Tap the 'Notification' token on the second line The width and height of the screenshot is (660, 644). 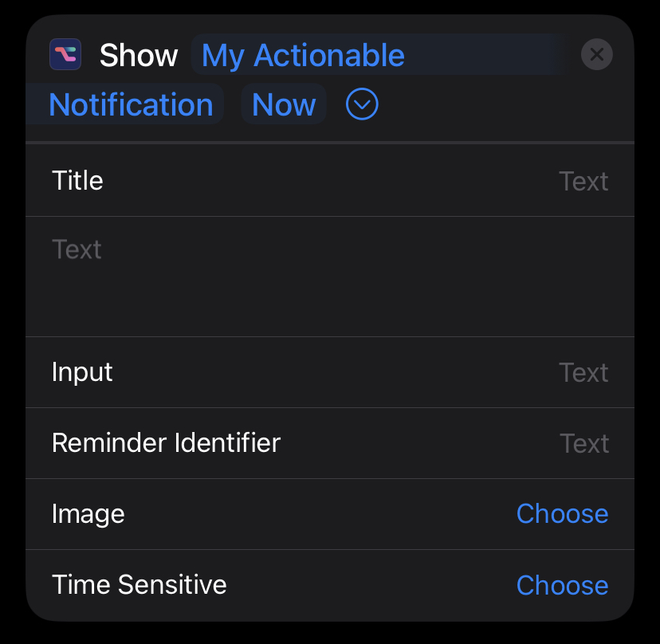131,104
